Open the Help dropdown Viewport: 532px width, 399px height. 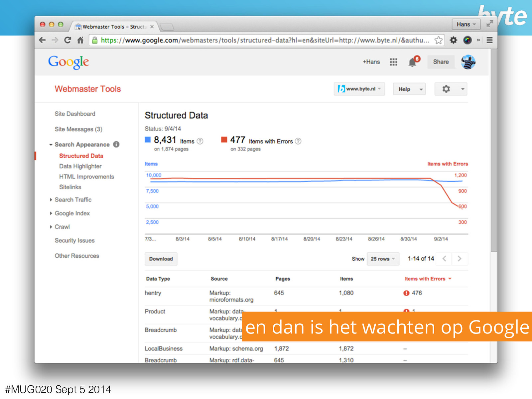409,89
